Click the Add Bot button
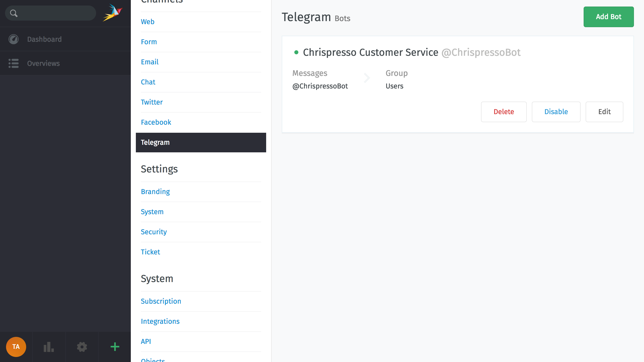 tap(609, 17)
